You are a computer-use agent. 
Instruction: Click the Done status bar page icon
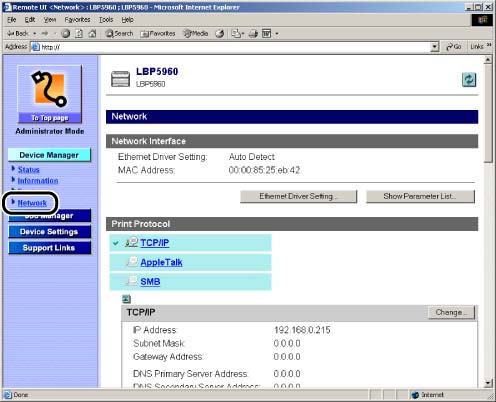point(8,395)
